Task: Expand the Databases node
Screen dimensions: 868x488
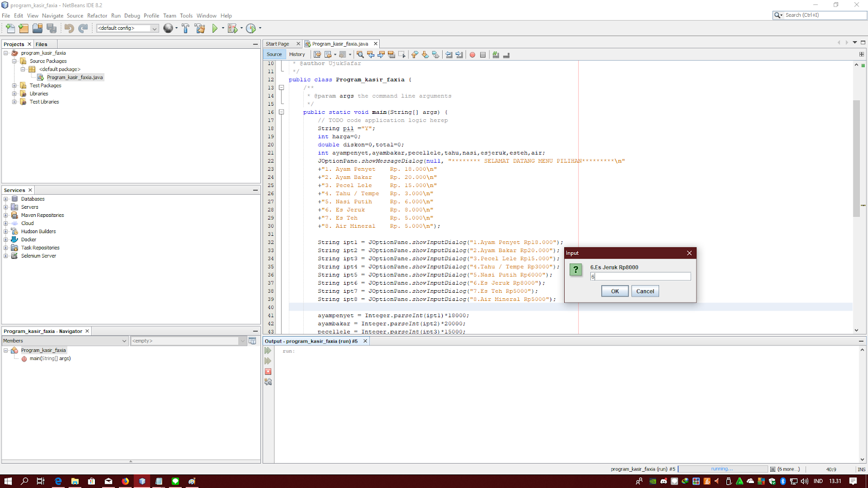Action: point(6,199)
